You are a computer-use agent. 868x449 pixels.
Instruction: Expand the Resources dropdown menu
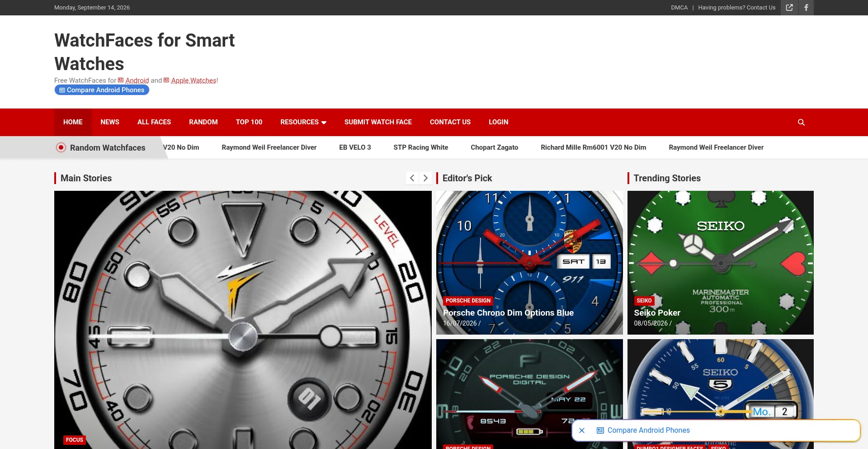303,122
